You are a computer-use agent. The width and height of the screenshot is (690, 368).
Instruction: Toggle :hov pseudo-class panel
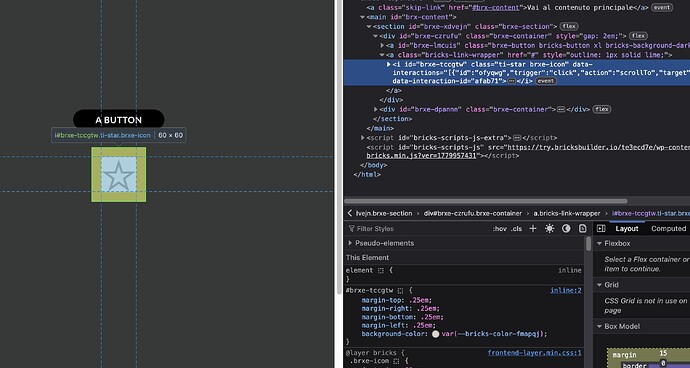click(x=499, y=228)
